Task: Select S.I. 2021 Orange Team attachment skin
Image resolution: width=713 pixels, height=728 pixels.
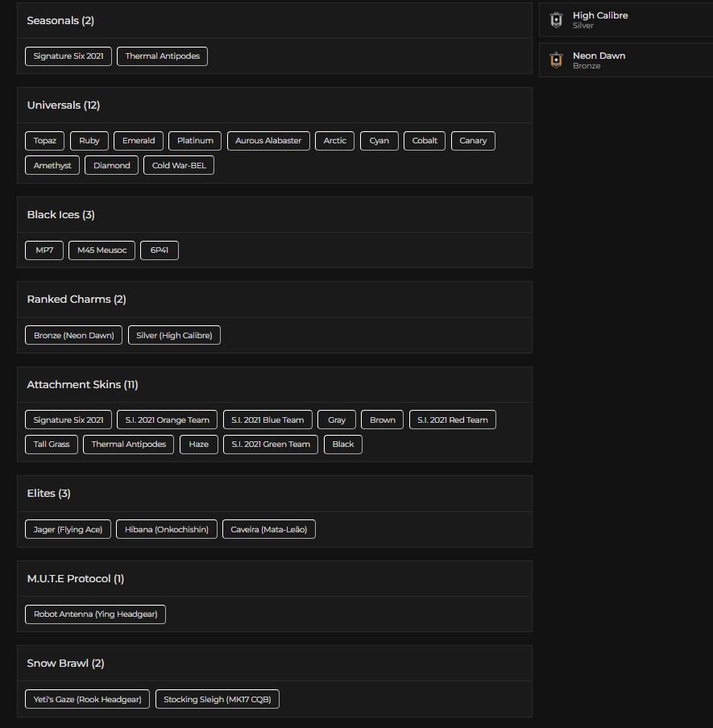Action: pyautogui.click(x=167, y=420)
